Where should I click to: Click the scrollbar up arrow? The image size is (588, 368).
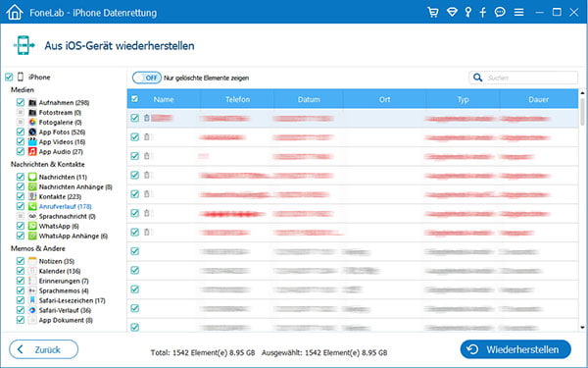(x=582, y=93)
